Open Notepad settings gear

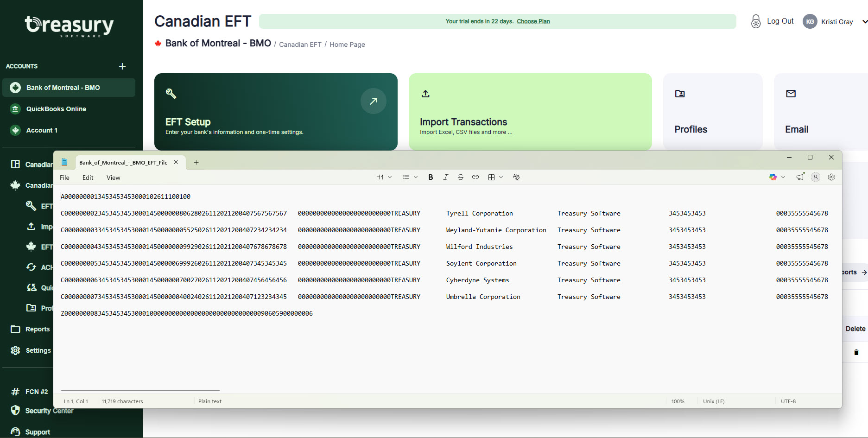coord(831,177)
